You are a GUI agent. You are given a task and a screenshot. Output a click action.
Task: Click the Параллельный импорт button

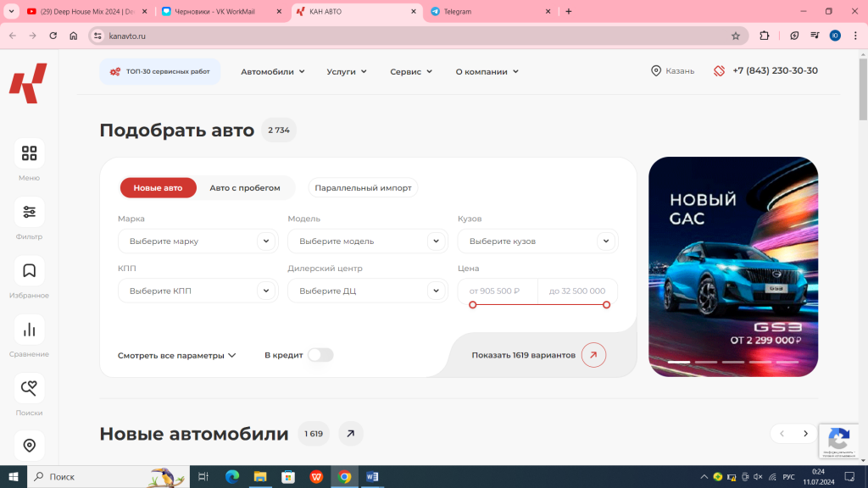pos(363,188)
